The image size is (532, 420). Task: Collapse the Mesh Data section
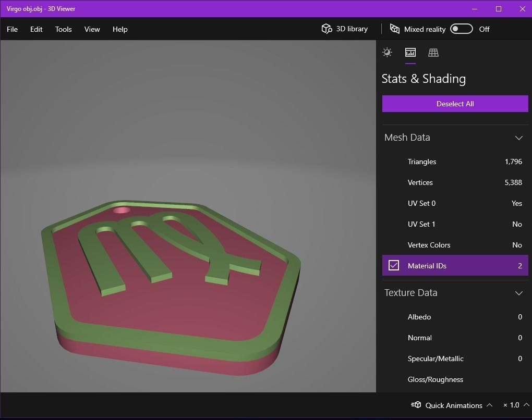tap(519, 138)
